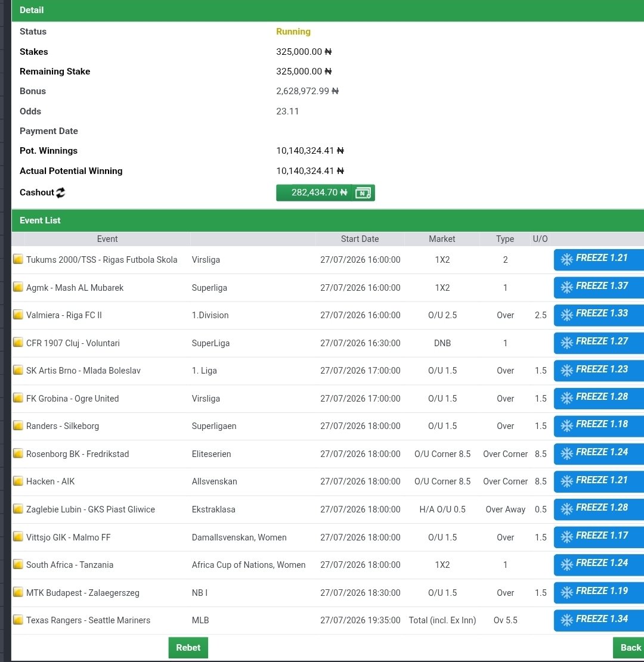Click FREEZE 1.37 for Agmk match
Viewport: 644px width, 662px height.
[599, 287]
